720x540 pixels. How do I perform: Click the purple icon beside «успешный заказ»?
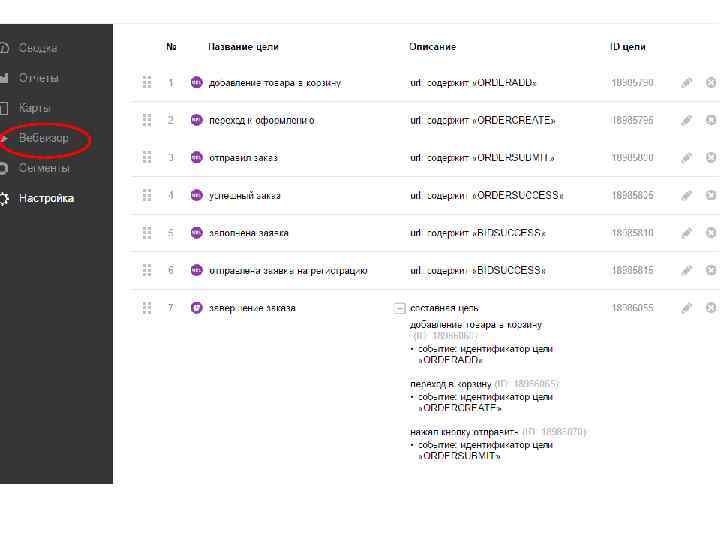click(196, 195)
